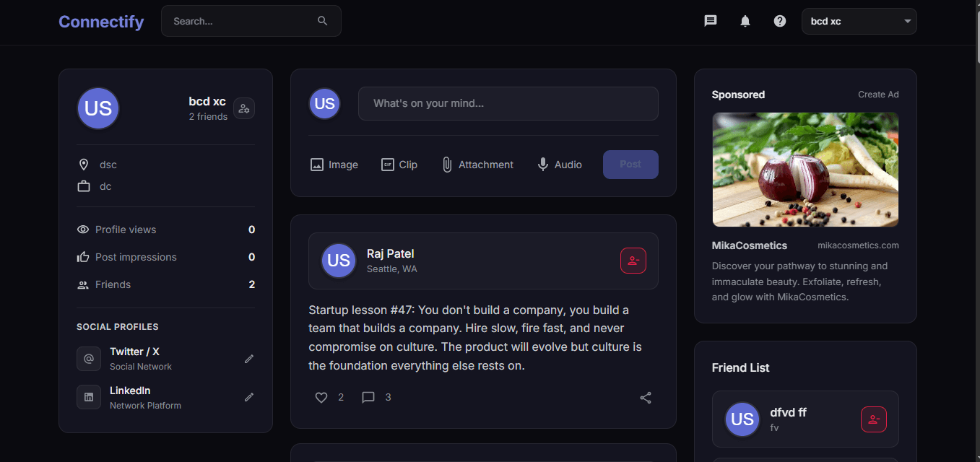Open the messages chat icon
This screenshot has width=980, height=462.
[x=711, y=21]
